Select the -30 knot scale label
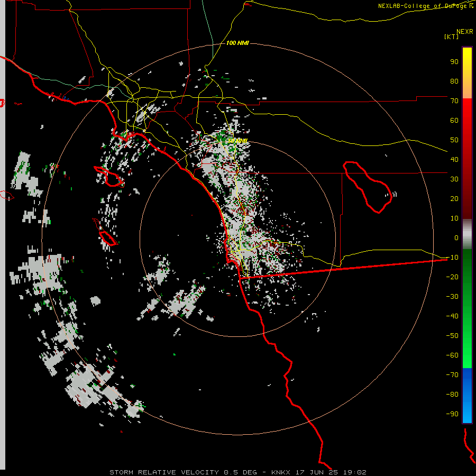The image size is (476, 476). [452, 297]
